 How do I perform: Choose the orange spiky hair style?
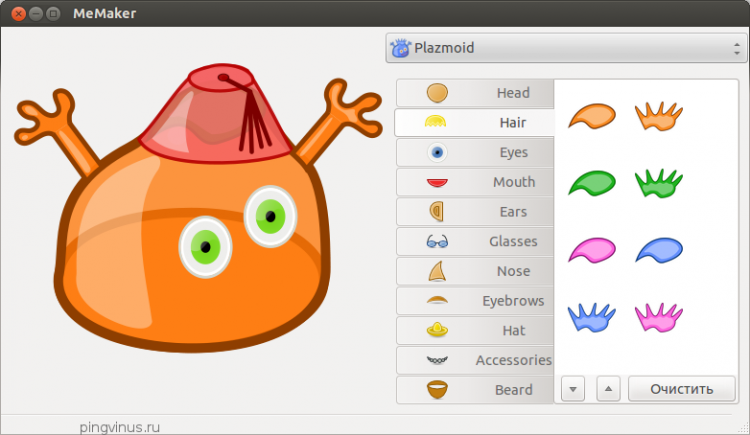[658, 116]
